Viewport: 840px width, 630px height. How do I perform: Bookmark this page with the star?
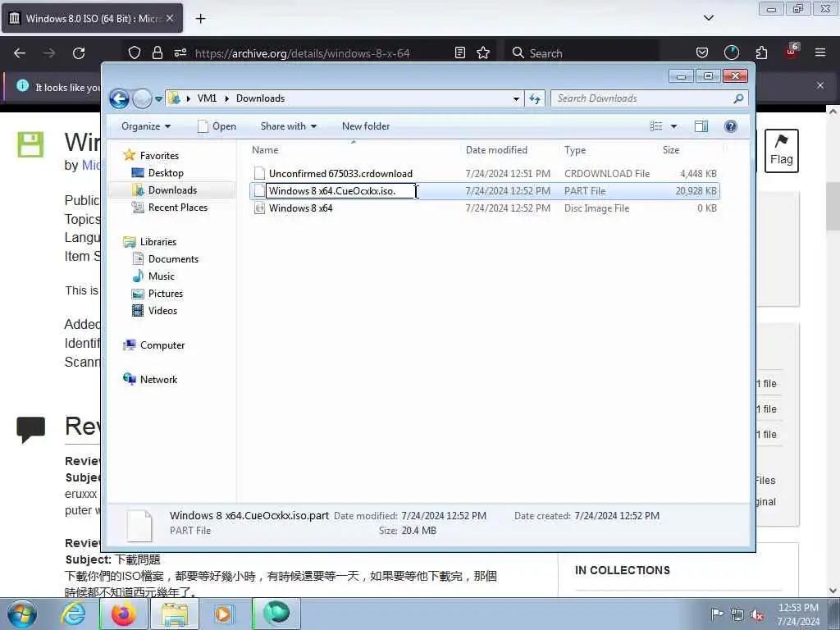483,52
